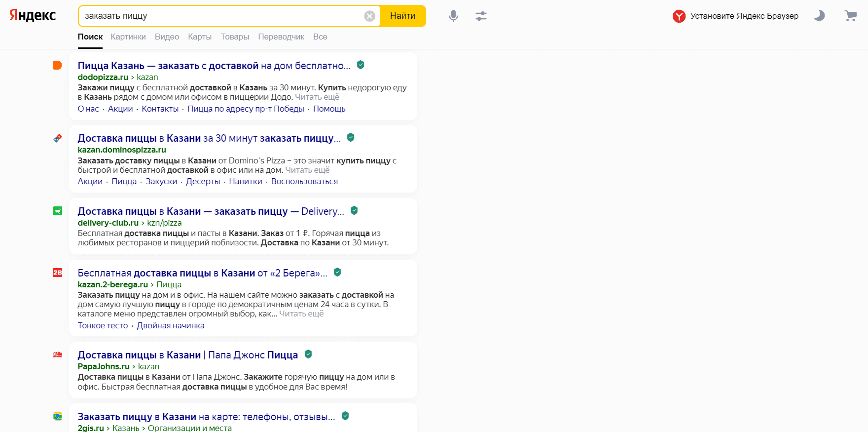Viewport: 868px width, 432px height.
Task: Click the Domino's Pizza favicon
Action: click(x=58, y=138)
